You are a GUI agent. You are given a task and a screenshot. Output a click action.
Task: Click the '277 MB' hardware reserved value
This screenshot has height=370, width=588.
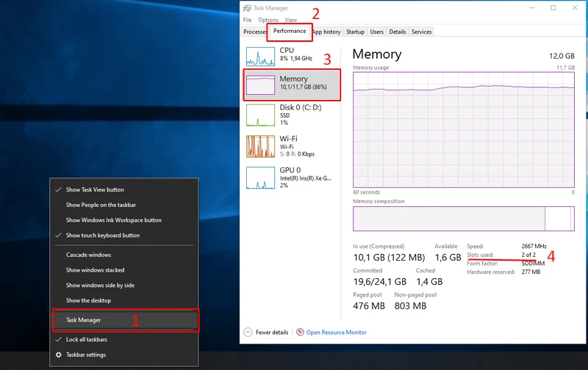(531, 272)
